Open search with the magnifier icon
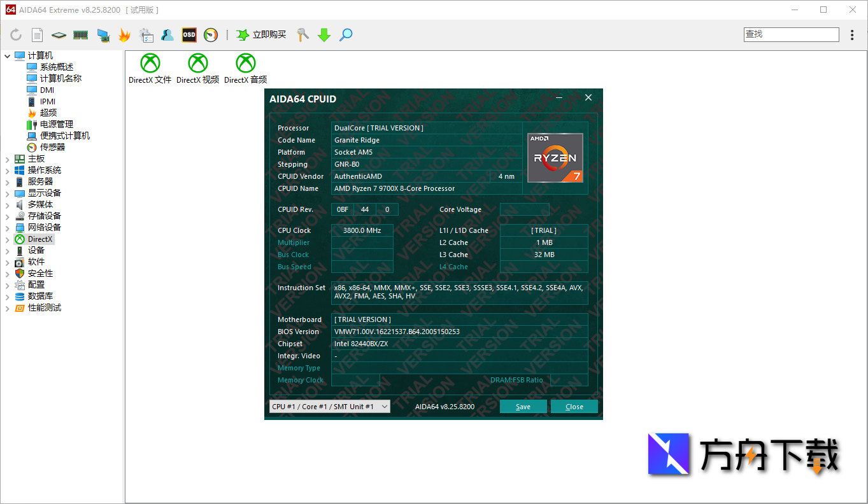The height and width of the screenshot is (504, 868). pos(346,35)
